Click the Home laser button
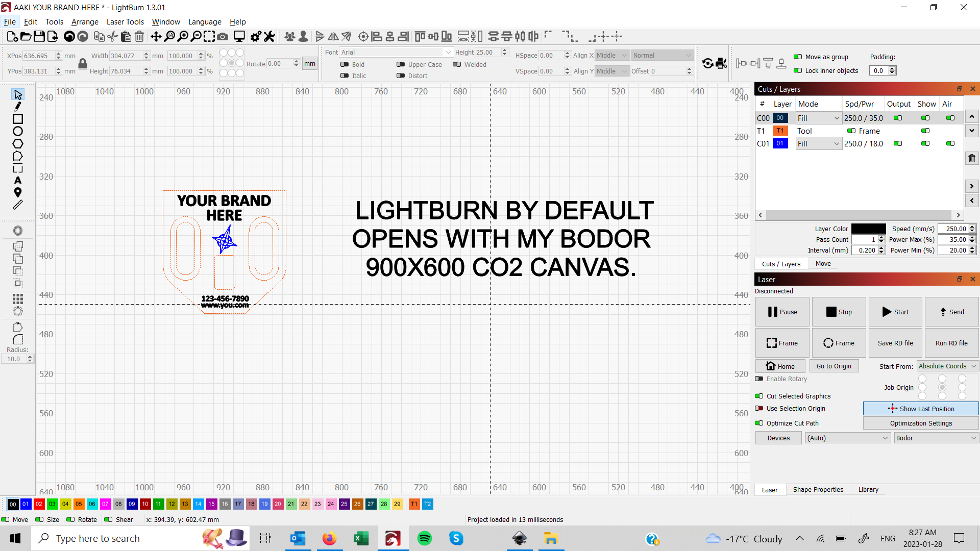 [780, 366]
